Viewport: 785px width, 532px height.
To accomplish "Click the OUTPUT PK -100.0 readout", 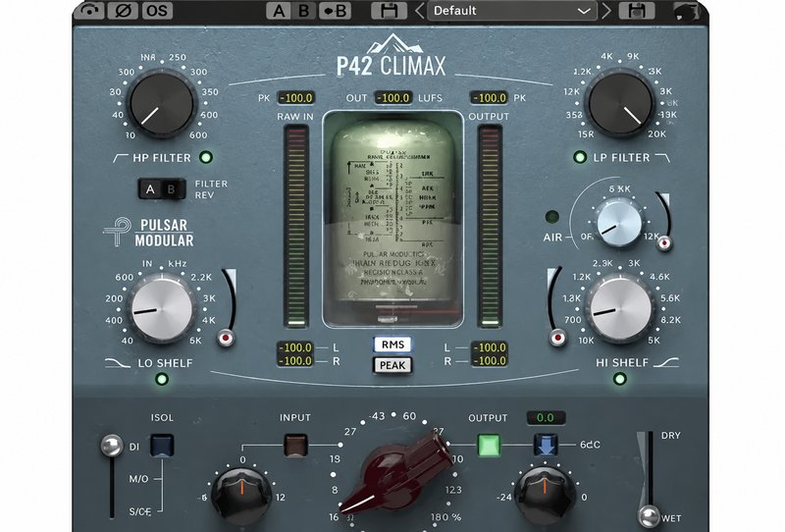I will (x=489, y=98).
